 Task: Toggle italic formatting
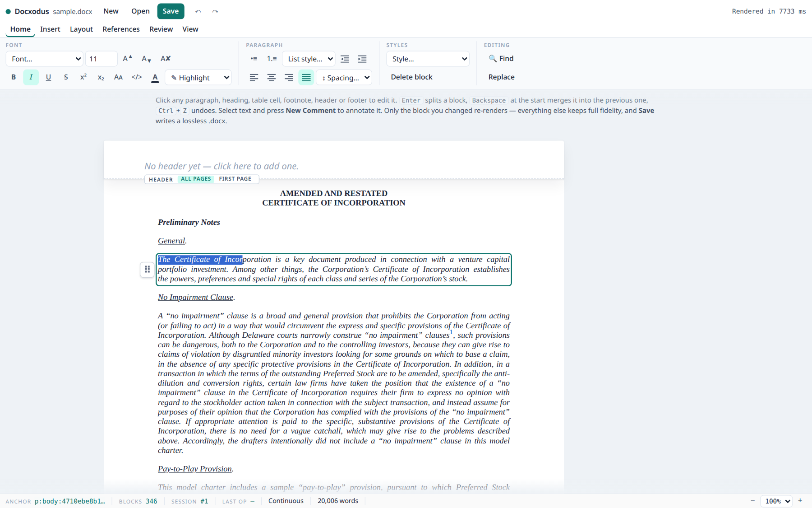click(31, 77)
